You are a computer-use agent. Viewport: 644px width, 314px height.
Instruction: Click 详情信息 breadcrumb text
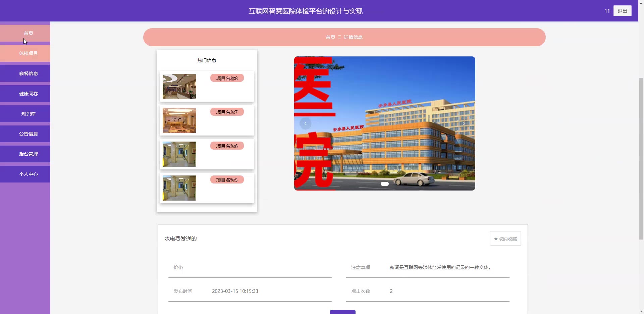pyautogui.click(x=353, y=37)
